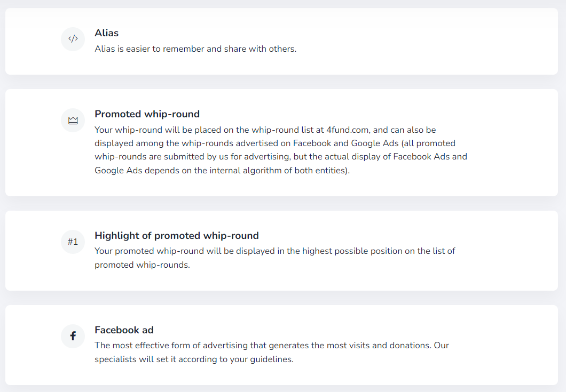Select the Alias heading
The width and height of the screenshot is (566, 392).
coord(106,33)
